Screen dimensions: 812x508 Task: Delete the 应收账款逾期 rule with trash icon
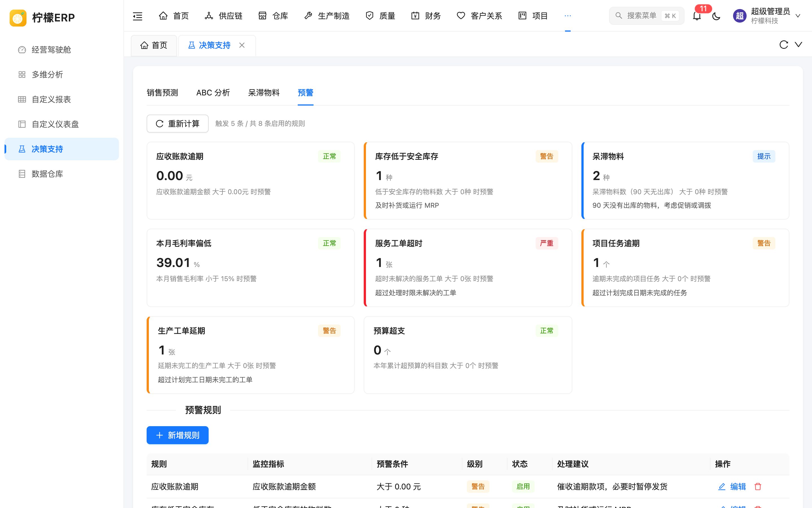tap(758, 487)
